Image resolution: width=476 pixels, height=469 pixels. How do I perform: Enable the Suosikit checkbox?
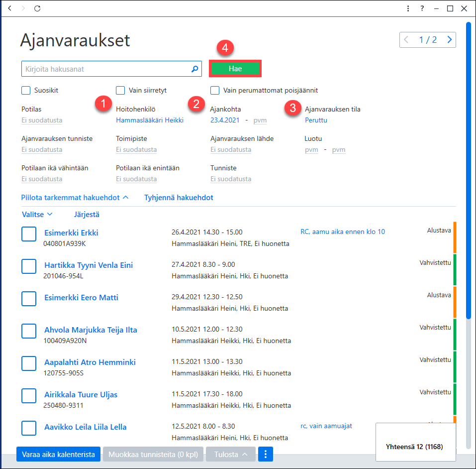point(26,90)
